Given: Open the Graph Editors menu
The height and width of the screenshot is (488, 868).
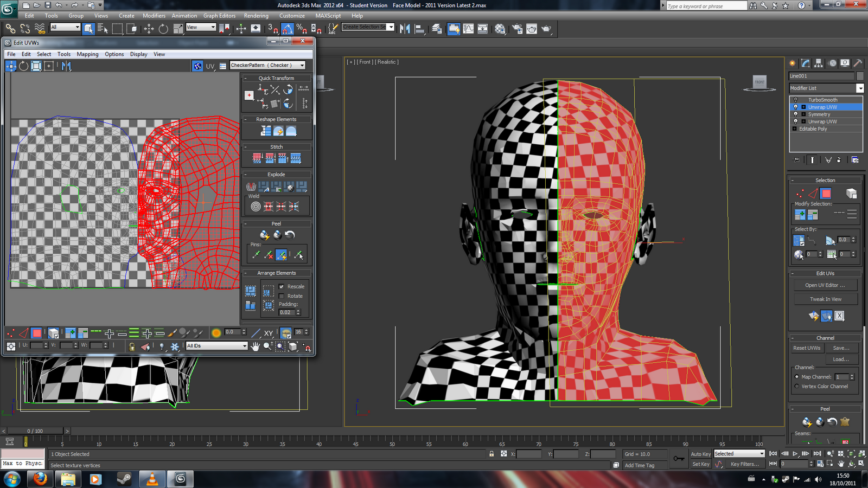Looking at the screenshot, I should (219, 16).
